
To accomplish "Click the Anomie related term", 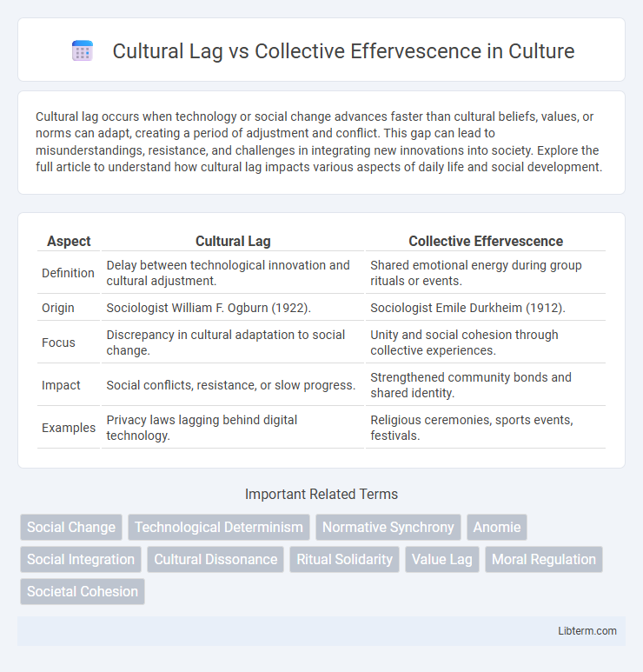I will [497, 527].
